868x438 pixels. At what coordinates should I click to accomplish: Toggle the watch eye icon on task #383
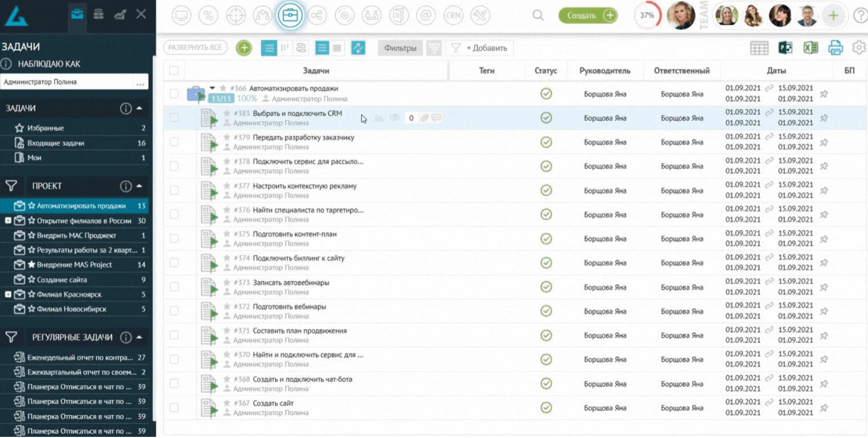tap(394, 118)
